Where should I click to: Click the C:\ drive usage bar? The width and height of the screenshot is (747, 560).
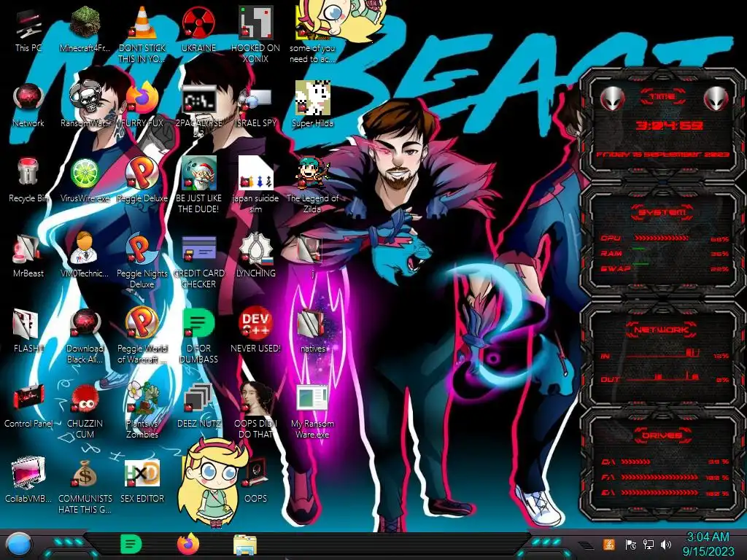[635, 462]
